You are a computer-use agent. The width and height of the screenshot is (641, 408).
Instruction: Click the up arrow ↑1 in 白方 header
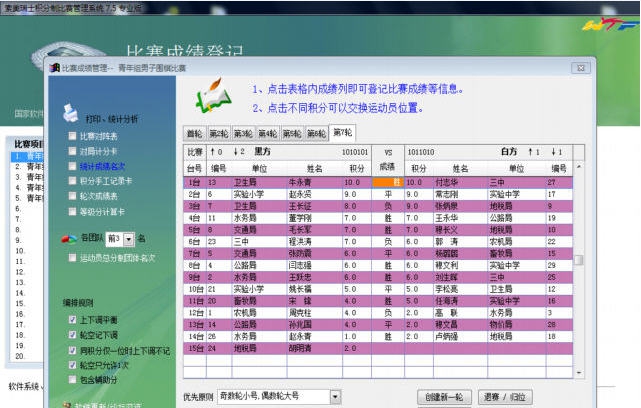(x=530, y=152)
